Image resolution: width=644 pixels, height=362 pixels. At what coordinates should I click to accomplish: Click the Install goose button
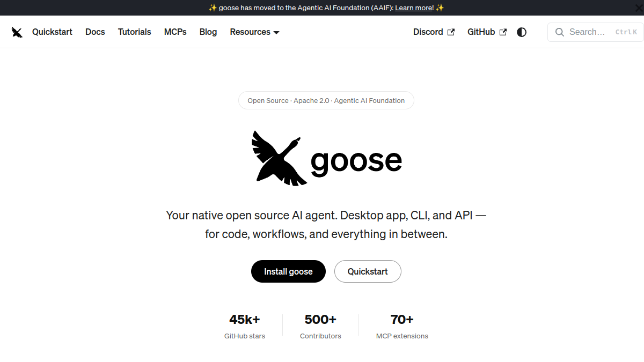click(288, 271)
